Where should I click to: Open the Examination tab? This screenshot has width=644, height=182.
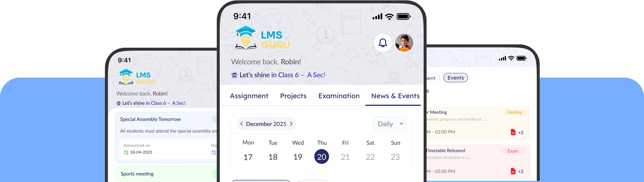(339, 96)
